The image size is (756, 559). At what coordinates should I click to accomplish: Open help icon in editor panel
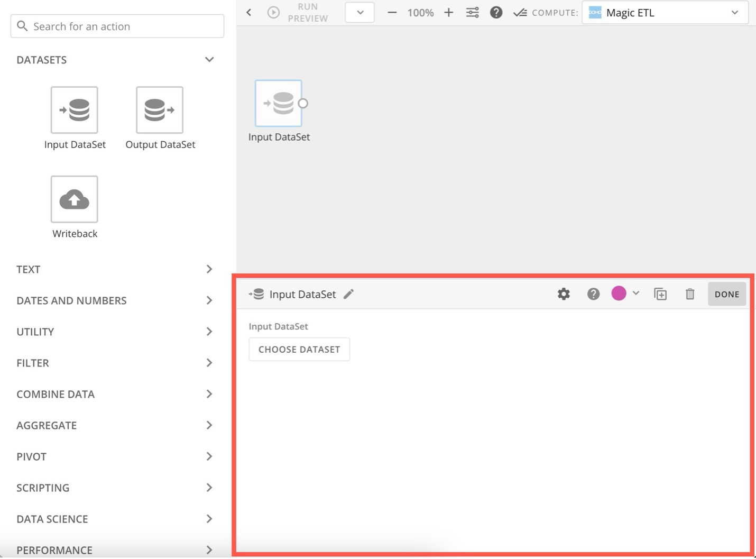click(x=593, y=294)
